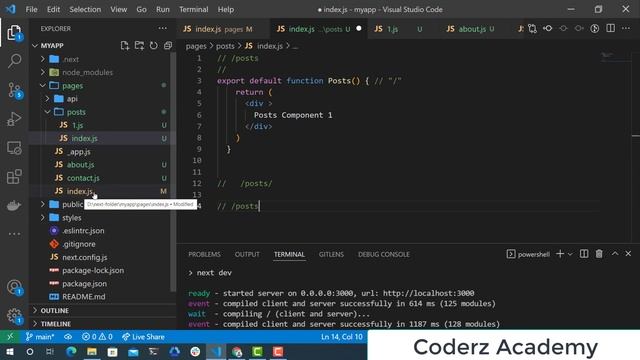Start Live Share from status bar
Viewport: 640px width, 360px height.
point(143,337)
